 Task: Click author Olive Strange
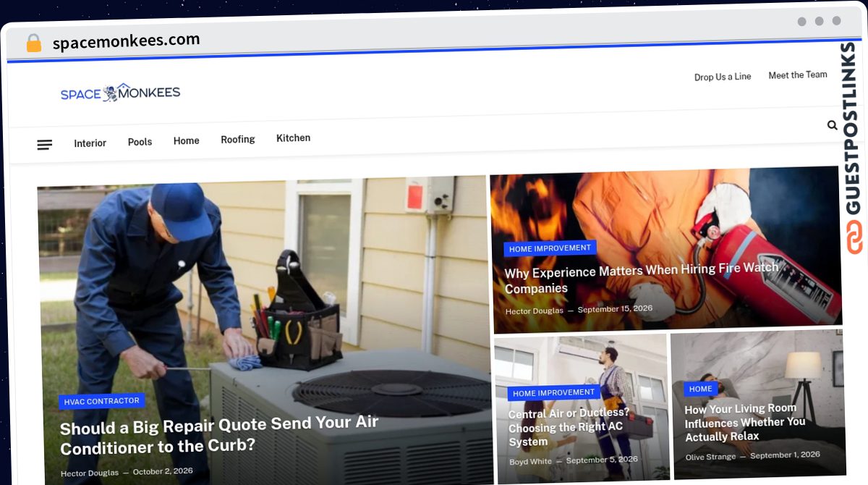pyautogui.click(x=710, y=457)
